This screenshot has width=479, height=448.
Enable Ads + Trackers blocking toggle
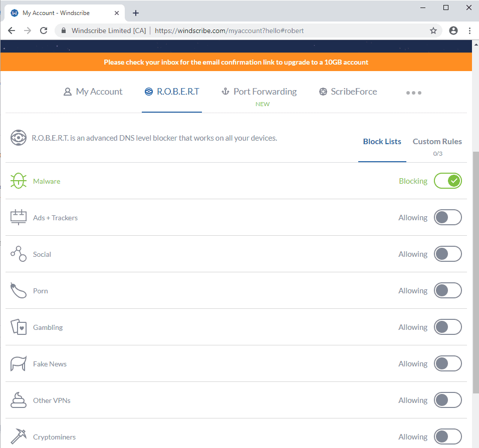coord(447,218)
